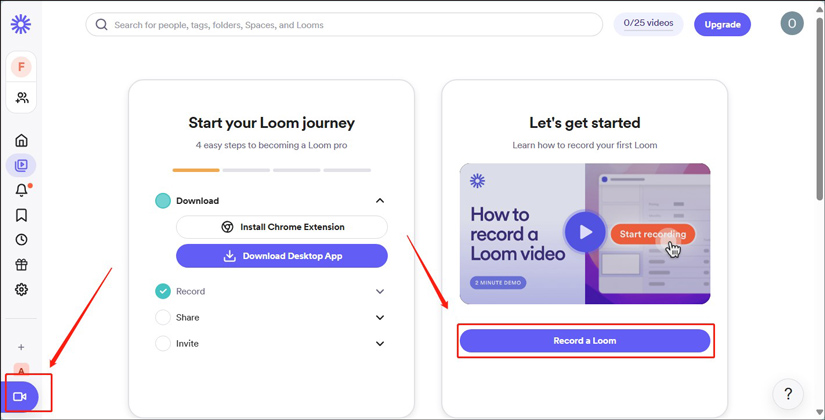Click the Loom logo icon

point(21,24)
